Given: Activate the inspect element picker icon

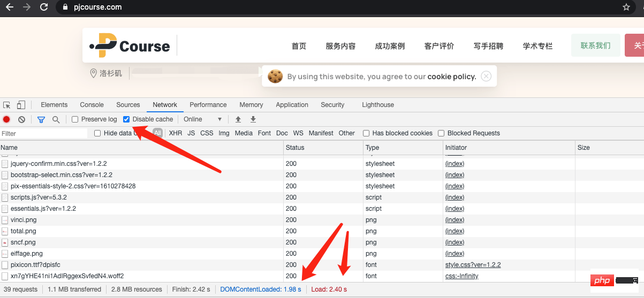Looking at the screenshot, I should click(7, 105).
